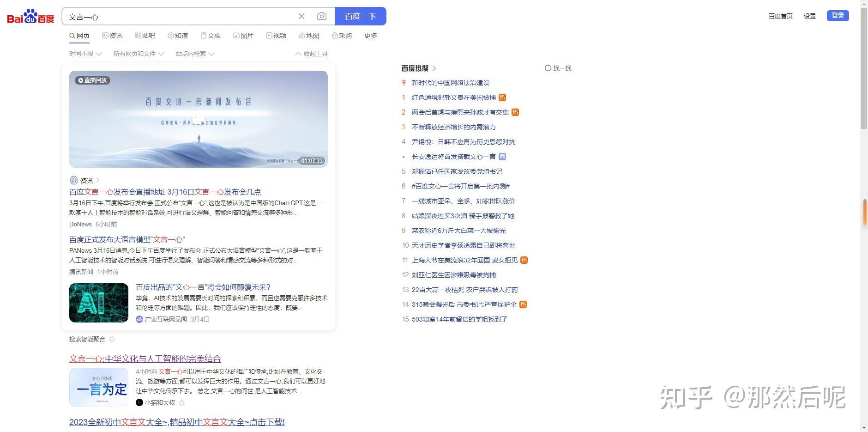The height and width of the screenshot is (432, 868).
Task: Select the 网页 tab
Action: coord(79,36)
